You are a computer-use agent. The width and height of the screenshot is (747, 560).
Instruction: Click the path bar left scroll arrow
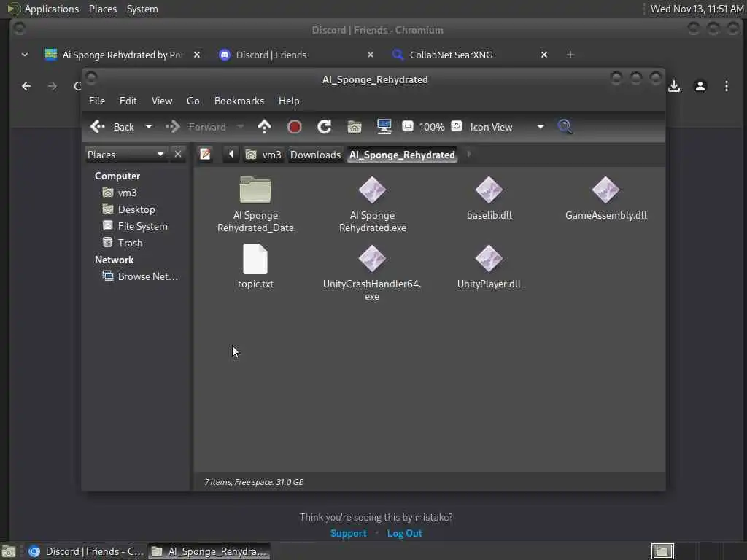(x=231, y=155)
